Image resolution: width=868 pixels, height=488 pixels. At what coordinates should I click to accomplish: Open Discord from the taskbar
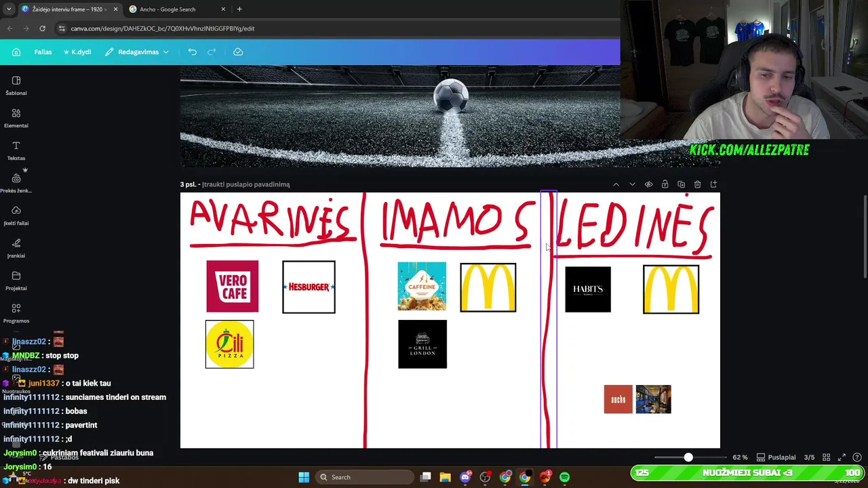tap(465, 477)
